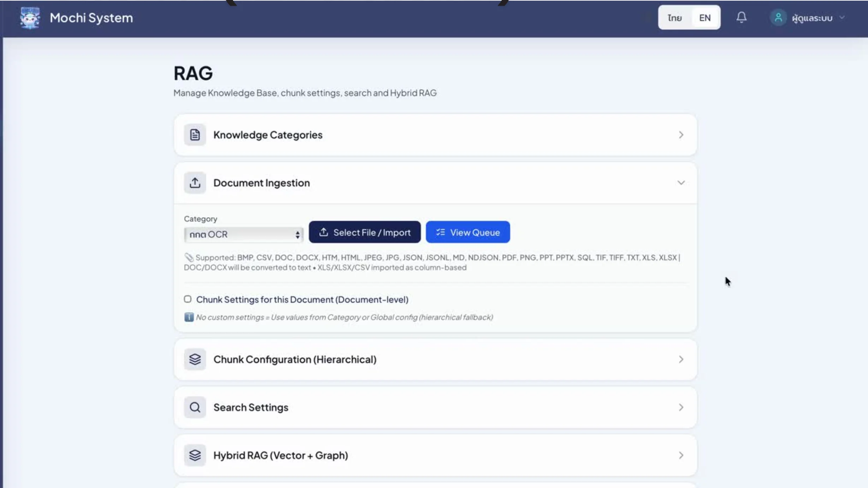Click the paperclip icon beside Supported formats
This screenshot has width=868, height=488.
coord(189,257)
